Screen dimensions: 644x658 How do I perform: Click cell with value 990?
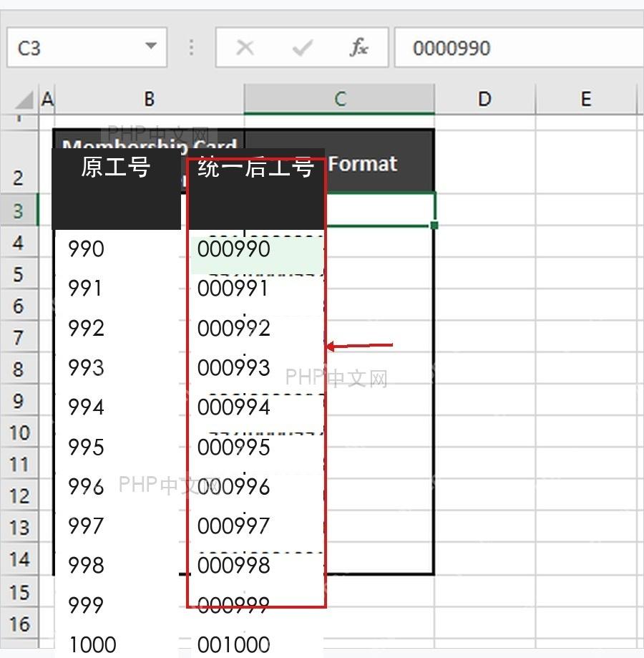(86, 249)
